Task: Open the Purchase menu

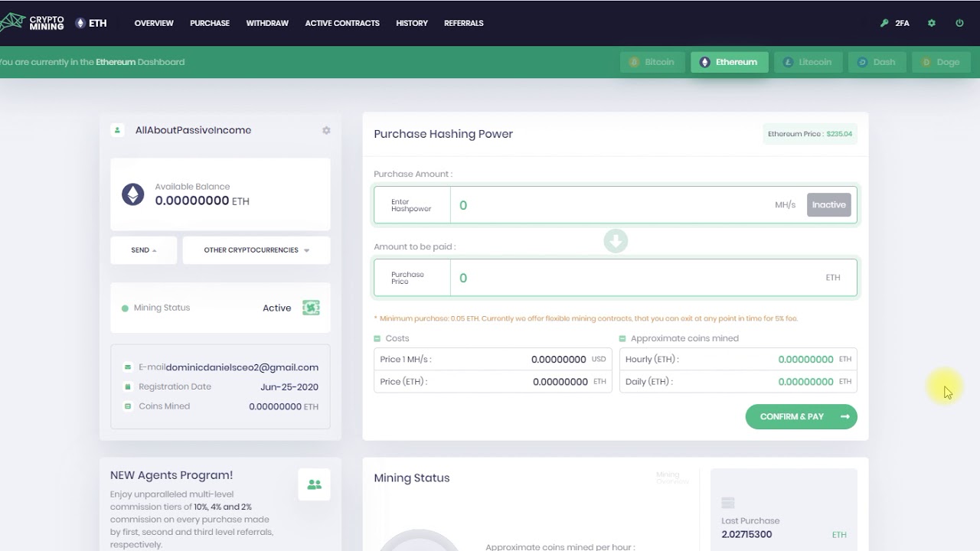Action: pyautogui.click(x=210, y=23)
